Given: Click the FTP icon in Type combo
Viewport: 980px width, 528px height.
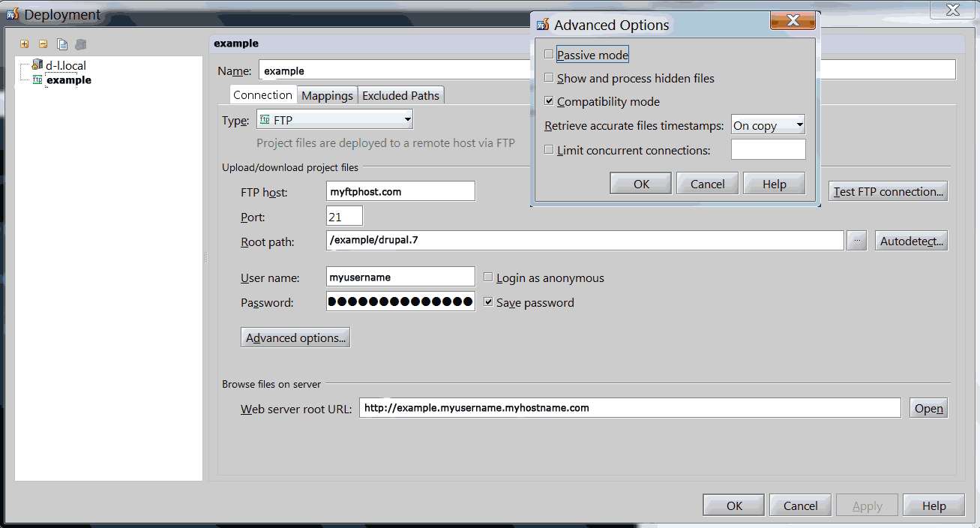Looking at the screenshot, I should tap(264, 119).
